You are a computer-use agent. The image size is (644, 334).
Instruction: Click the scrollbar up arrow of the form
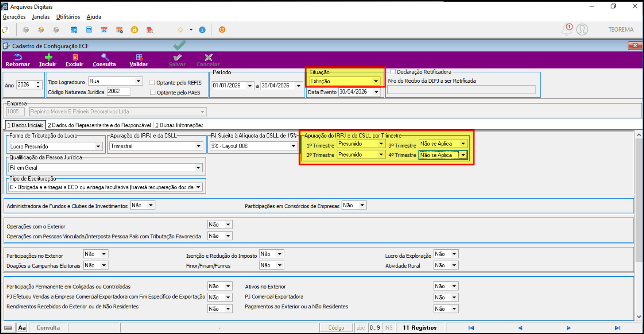639,135
